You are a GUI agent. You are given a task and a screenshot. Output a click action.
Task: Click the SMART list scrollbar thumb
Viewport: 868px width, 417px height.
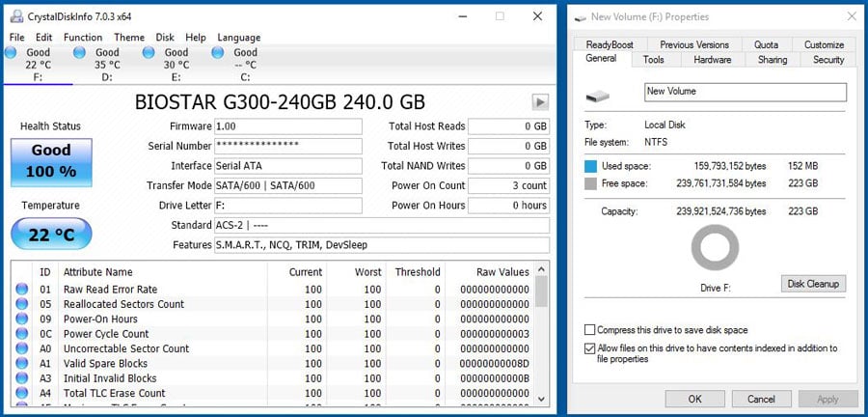pyautogui.click(x=541, y=292)
